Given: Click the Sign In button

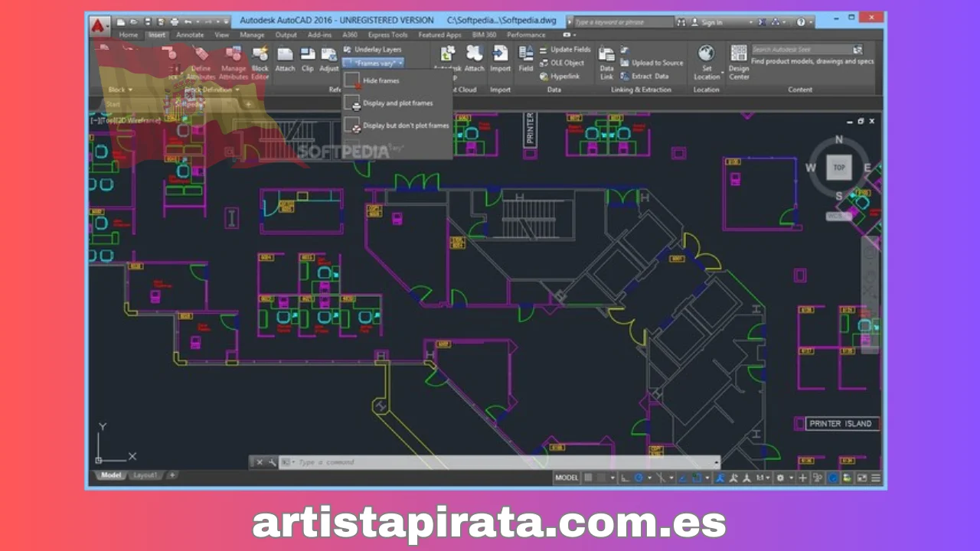Looking at the screenshot, I should [x=706, y=22].
